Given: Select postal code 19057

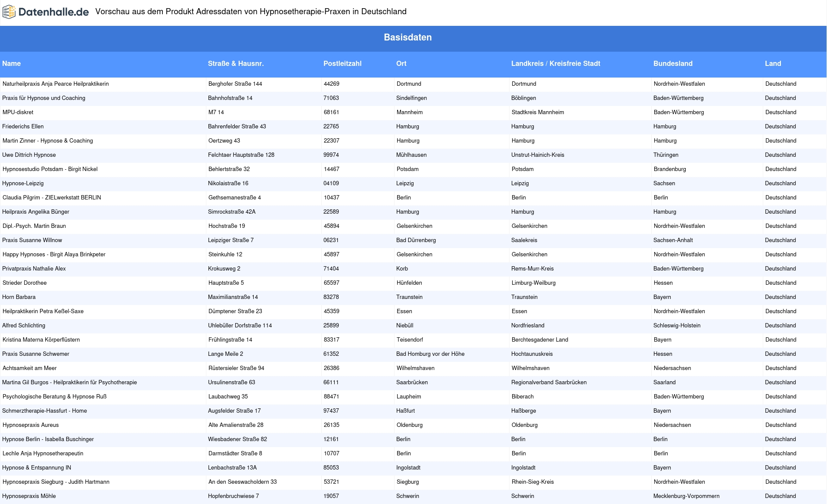Looking at the screenshot, I should tap(331, 496).
